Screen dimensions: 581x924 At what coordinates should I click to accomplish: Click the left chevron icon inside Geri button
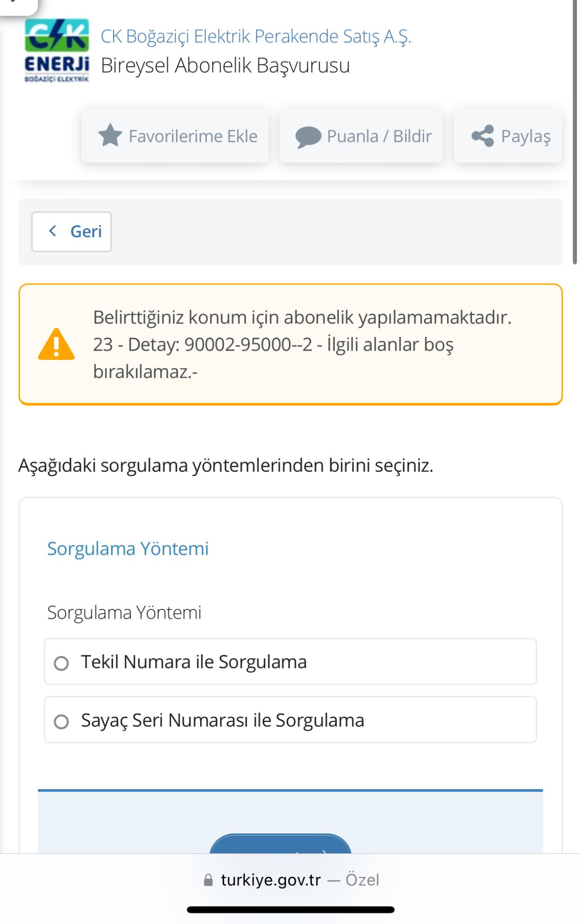tap(53, 231)
